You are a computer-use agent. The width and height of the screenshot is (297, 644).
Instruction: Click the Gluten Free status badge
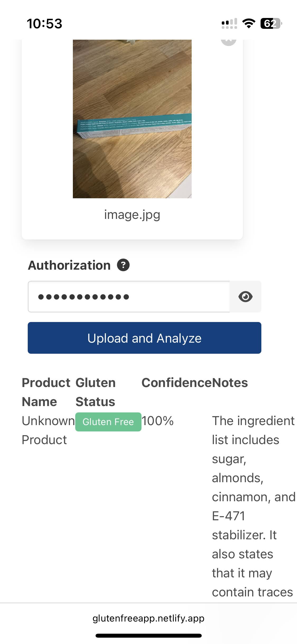(108, 421)
